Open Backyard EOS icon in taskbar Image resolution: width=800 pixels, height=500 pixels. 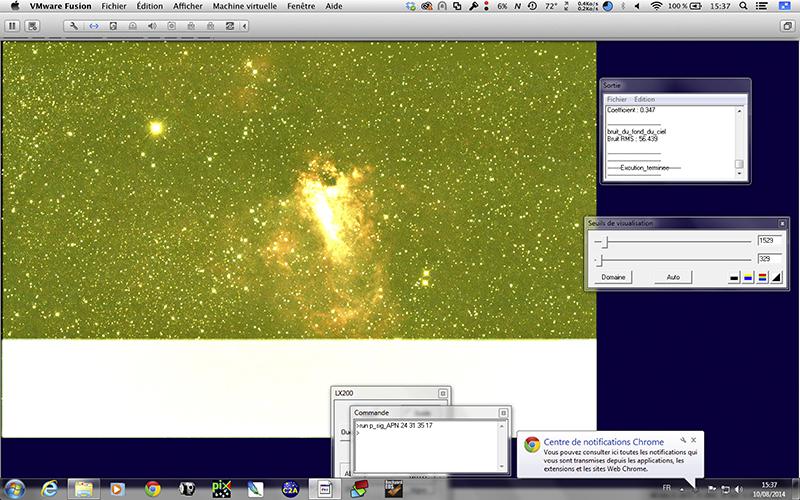click(393, 489)
